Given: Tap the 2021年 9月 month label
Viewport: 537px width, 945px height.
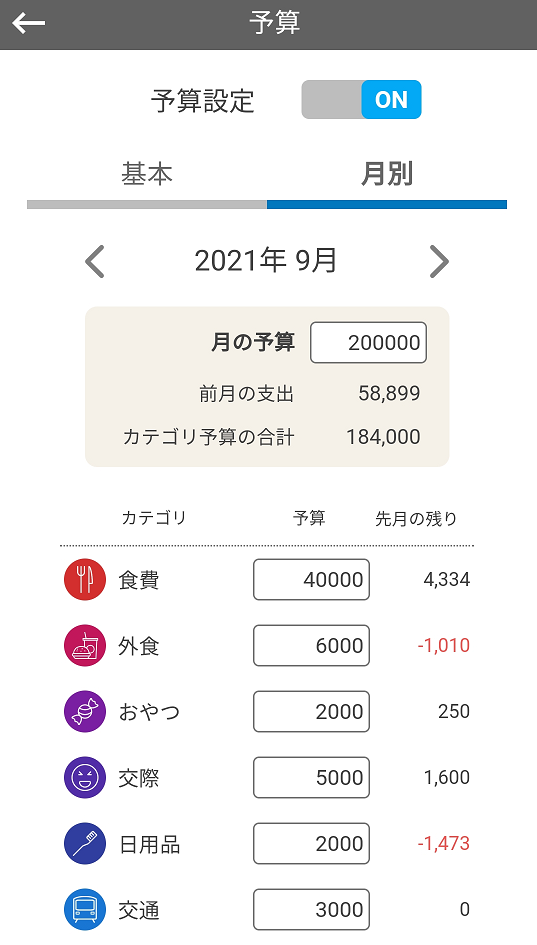Looking at the screenshot, I should tap(266, 261).
